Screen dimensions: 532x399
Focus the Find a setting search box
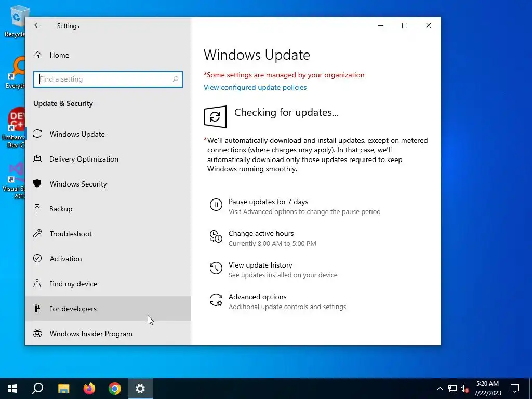click(x=108, y=79)
